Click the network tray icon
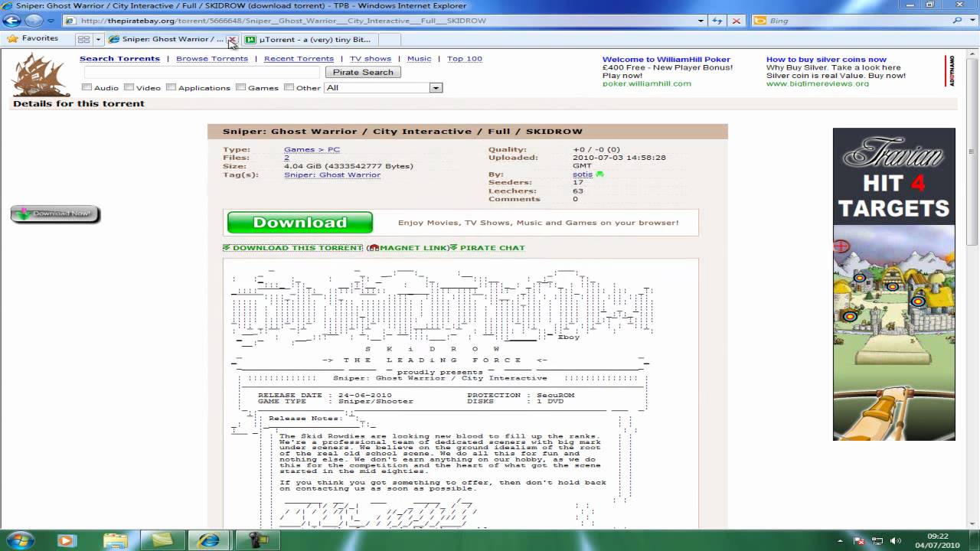 coord(877,541)
